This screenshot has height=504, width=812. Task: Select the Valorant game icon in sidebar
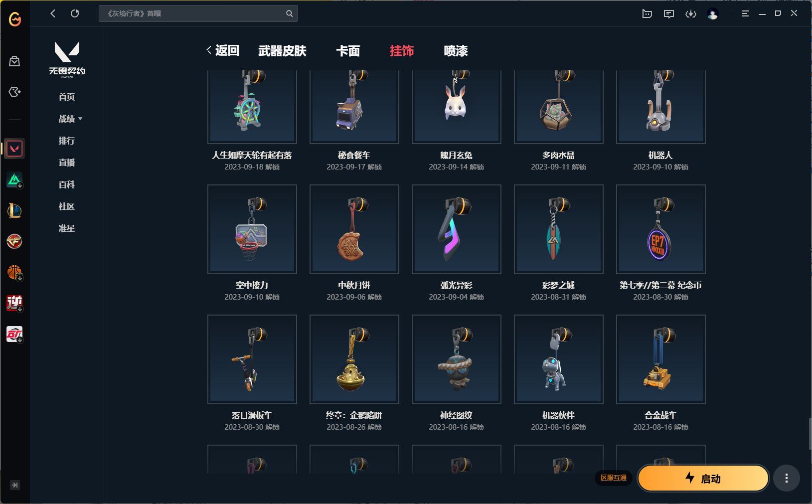click(x=14, y=149)
